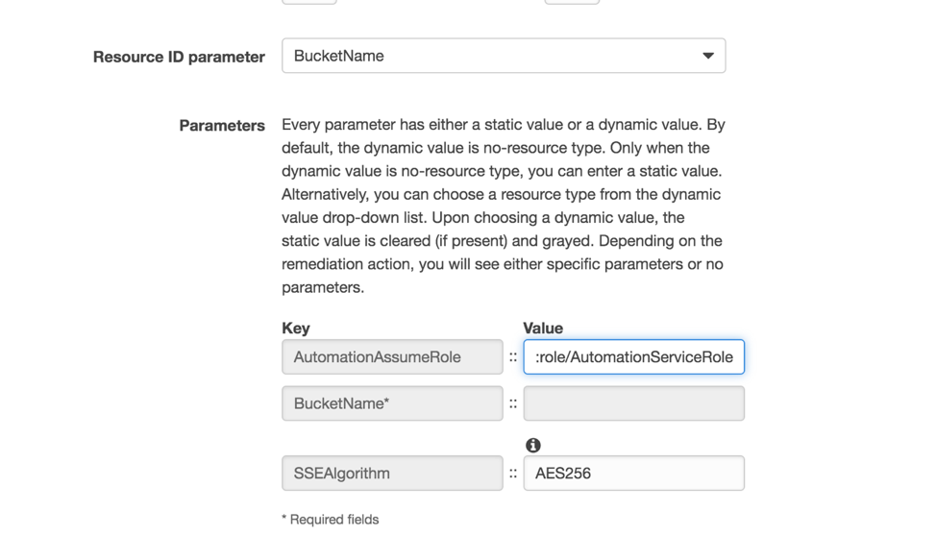Click the AutomationAssumeRole key field
The height and width of the screenshot is (560, 936).
(392, 357)
